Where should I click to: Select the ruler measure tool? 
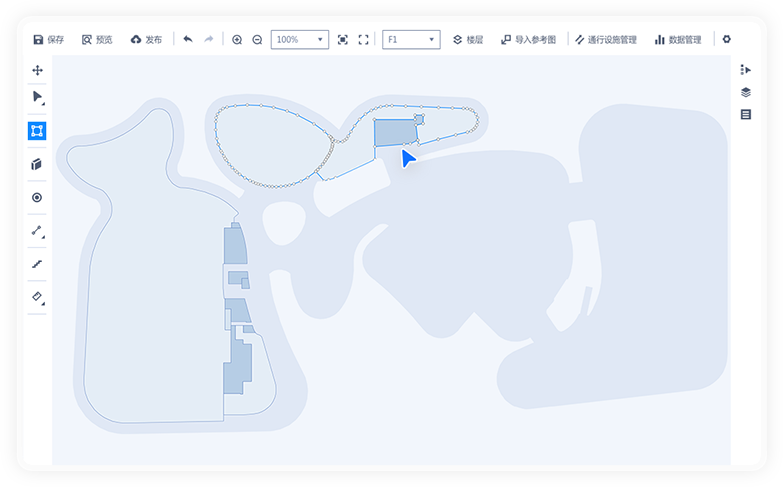click(37, 298)
